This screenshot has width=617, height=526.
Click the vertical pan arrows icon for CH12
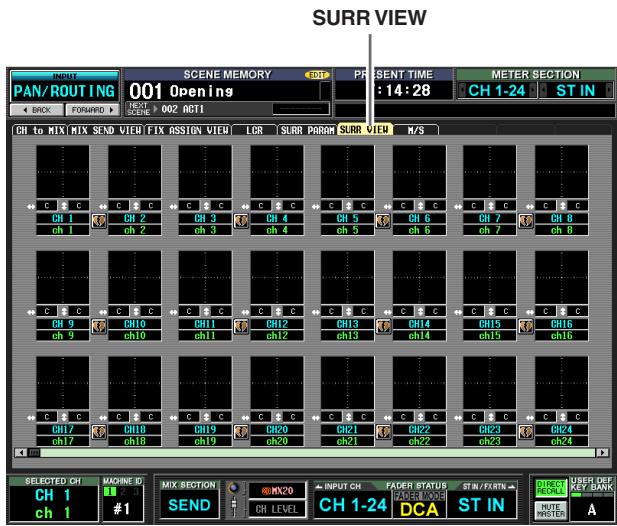[x=278, y=311]
